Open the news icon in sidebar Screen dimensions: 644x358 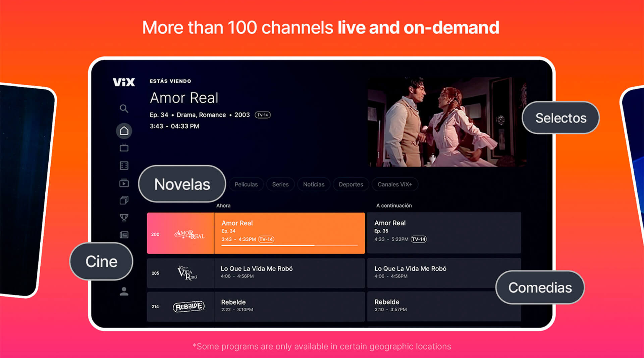[x=124, y=235]
